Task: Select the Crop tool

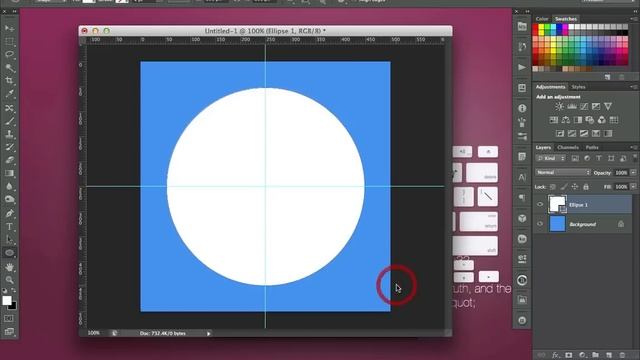Action: (9, 81)
